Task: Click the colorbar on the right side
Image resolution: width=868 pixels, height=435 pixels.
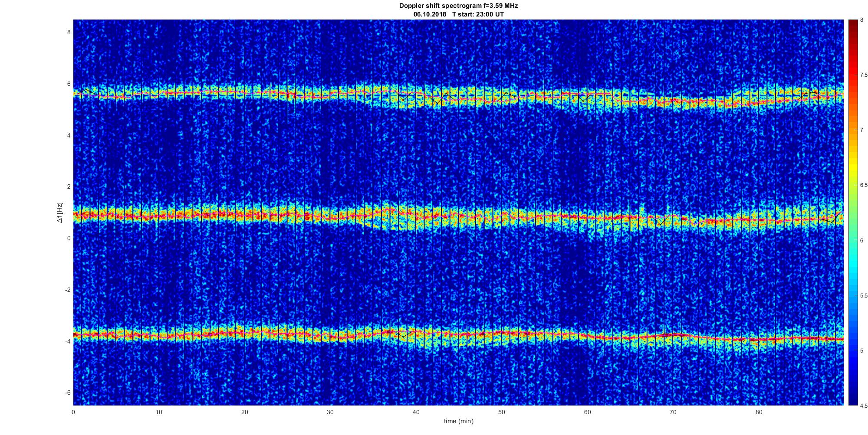Action: 853,213
